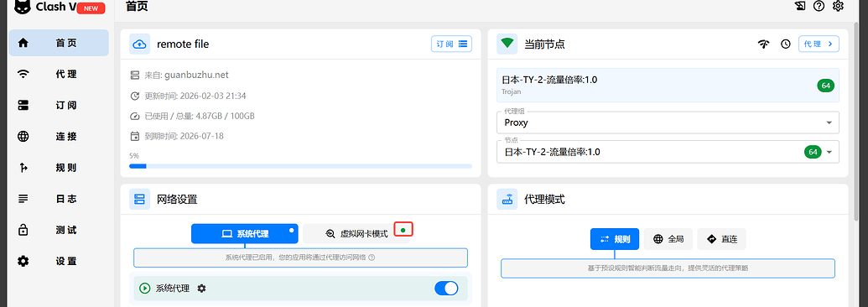Click the Clash cat logo icon
This screenshot has width=868, height=307.
coord(22,7)
